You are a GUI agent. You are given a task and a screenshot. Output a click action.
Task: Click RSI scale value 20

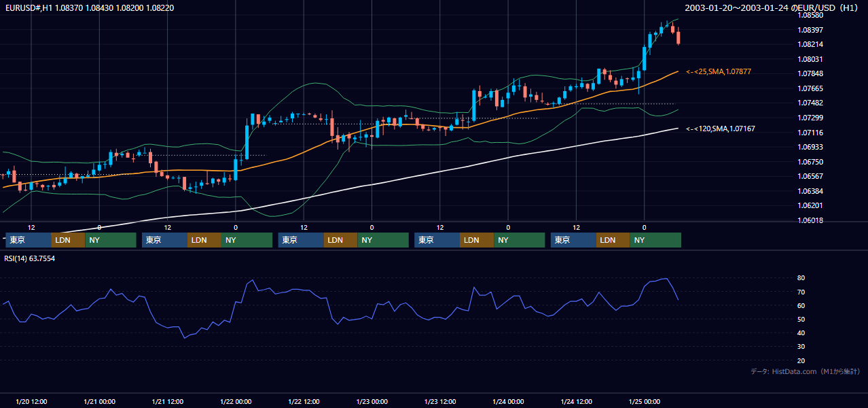pyautogui.click(x=801, y=360)
